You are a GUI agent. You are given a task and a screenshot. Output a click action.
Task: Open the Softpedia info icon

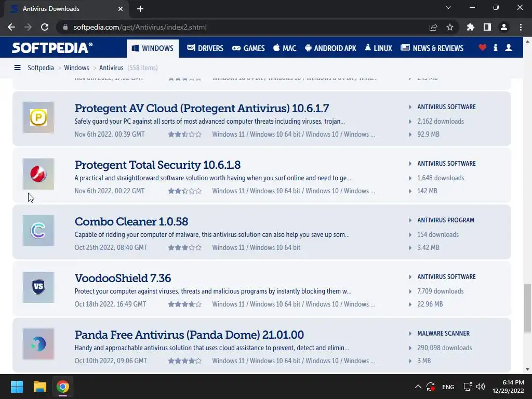click(495, 48)
